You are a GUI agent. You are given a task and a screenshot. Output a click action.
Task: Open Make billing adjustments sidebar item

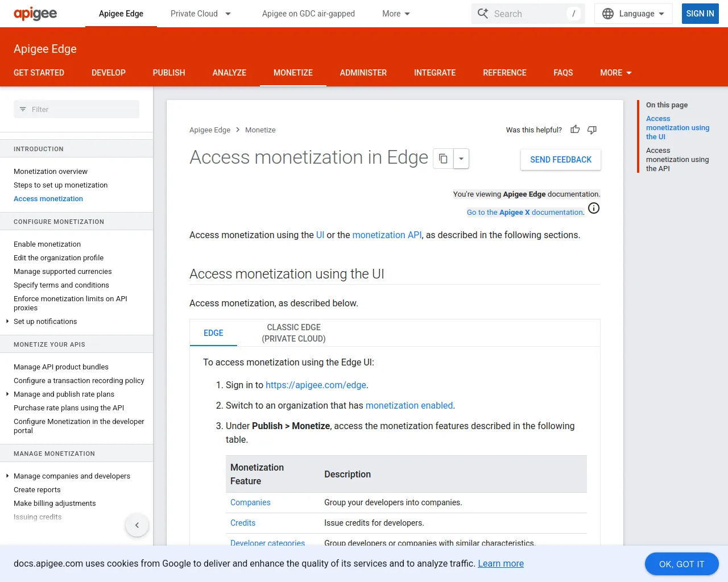[55, 504]
